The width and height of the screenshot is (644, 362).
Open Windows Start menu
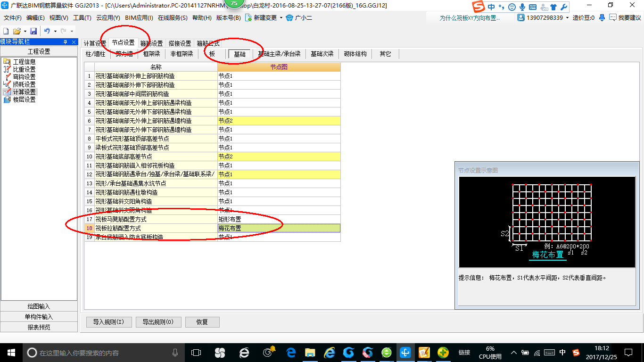tap(11, 353)
